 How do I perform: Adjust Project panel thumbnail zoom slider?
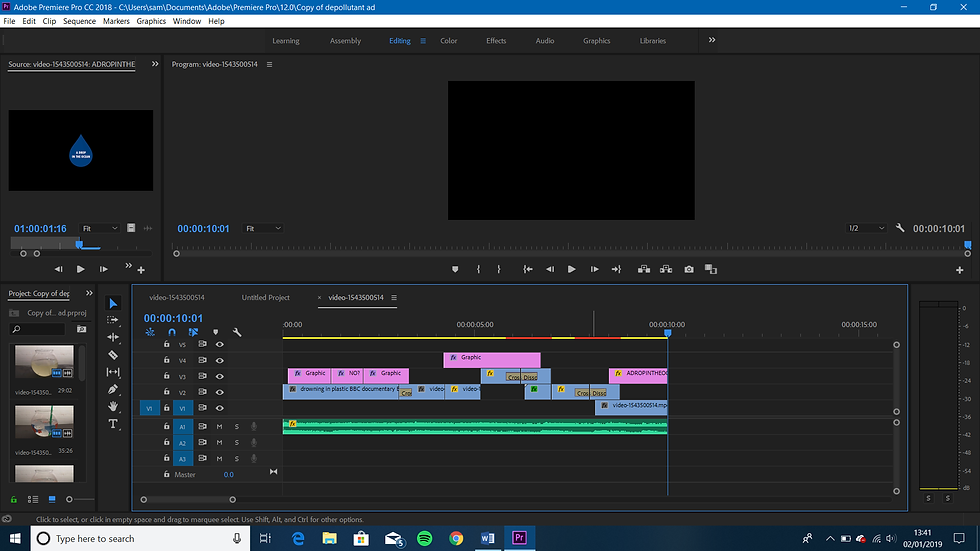[69, 499]
